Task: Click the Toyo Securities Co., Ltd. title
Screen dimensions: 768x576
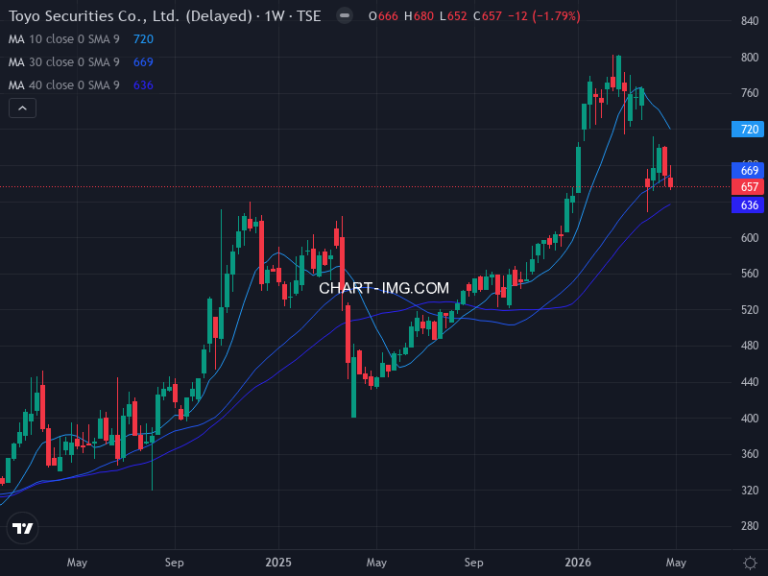Action: (x=131, y=16)
